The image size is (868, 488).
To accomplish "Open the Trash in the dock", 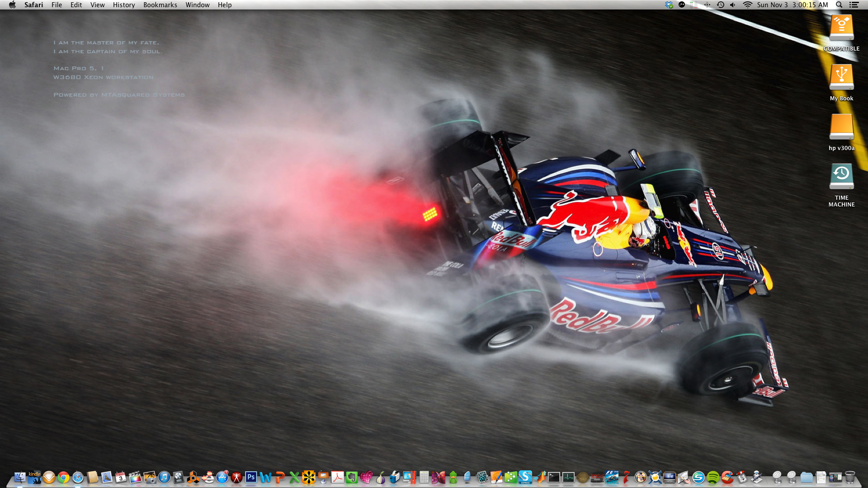I will point(850,477).
